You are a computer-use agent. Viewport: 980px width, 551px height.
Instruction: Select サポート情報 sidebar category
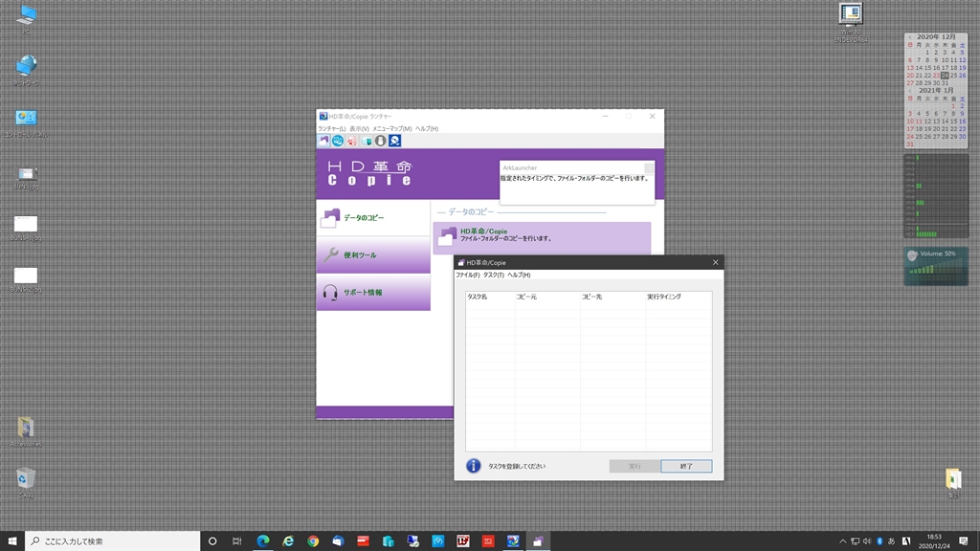pos(373,292)
